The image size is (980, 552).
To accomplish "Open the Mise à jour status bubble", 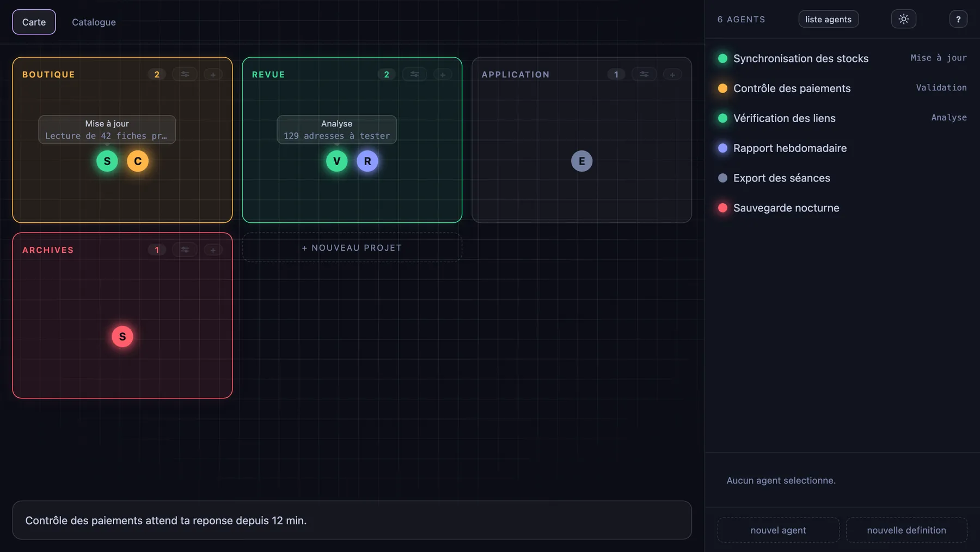I will [x=107, y=130].
